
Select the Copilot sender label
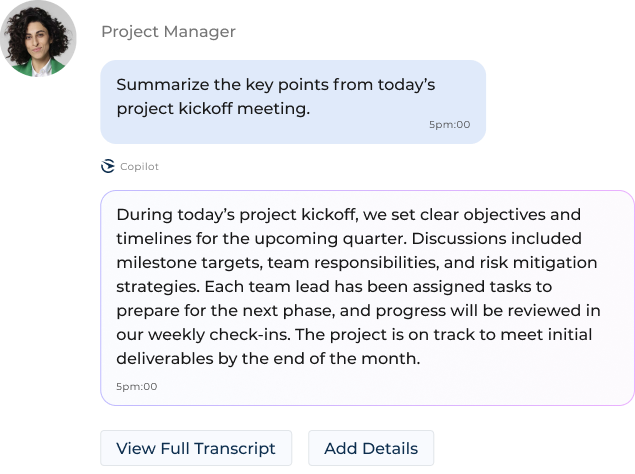click(139, 166)
